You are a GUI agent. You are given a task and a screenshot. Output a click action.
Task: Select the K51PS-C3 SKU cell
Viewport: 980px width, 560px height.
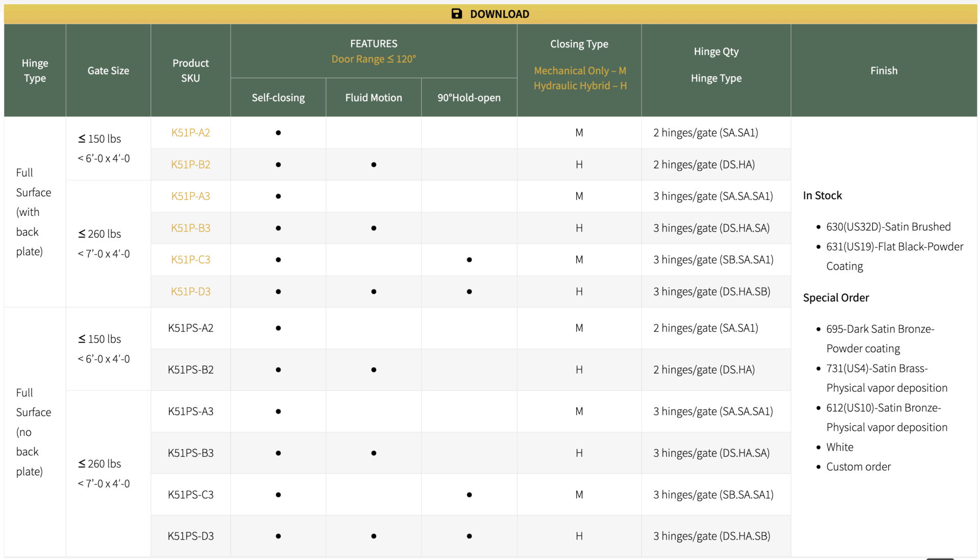point(190,495)
